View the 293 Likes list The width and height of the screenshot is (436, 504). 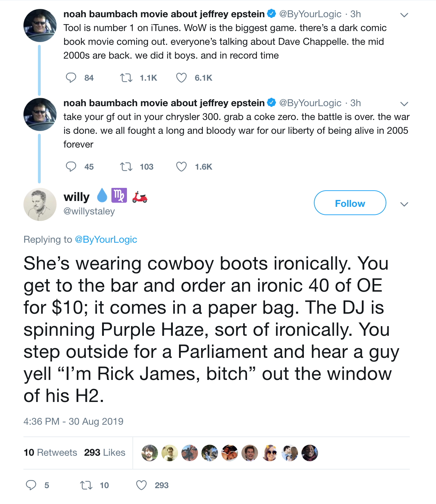point(105,452)
